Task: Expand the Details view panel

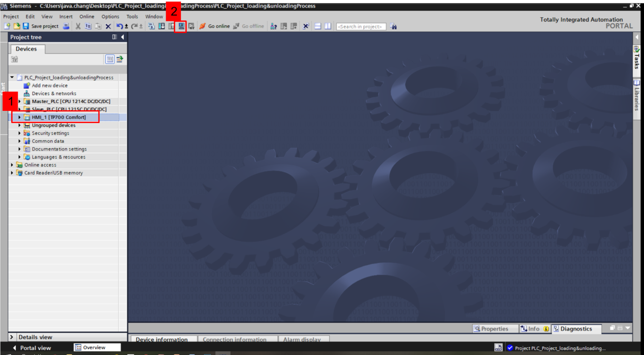Action: coord(12,337)
